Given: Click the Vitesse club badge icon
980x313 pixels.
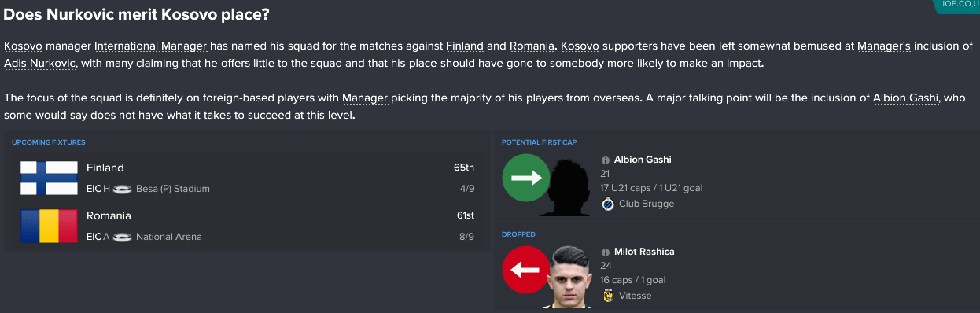Looking at the screenshot, I should point(607,296).
